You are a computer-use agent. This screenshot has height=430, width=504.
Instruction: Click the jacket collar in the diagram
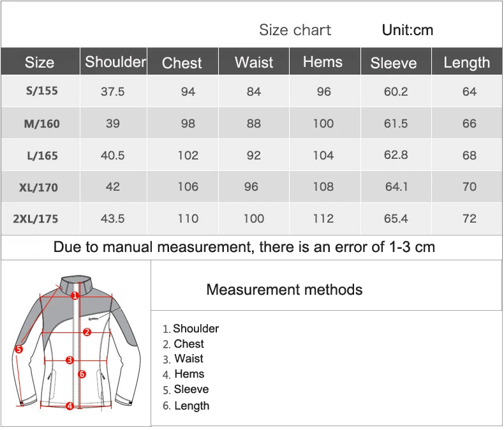coord(77,284)
